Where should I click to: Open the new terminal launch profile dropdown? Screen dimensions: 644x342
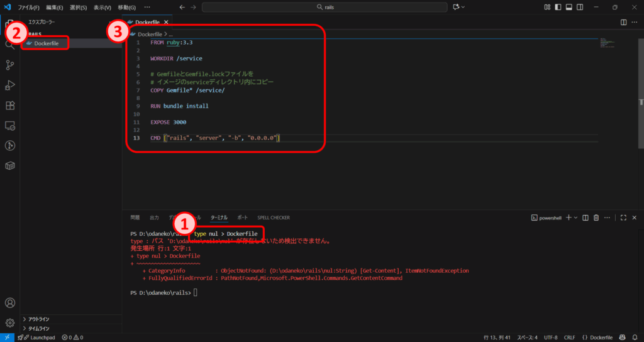click(x=576, y=218)
